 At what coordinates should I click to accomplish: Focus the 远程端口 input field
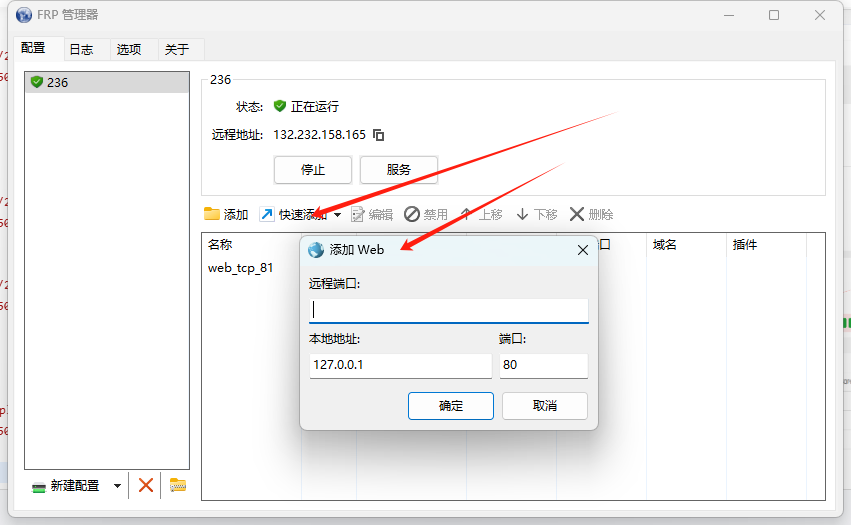tap(448, 310)
